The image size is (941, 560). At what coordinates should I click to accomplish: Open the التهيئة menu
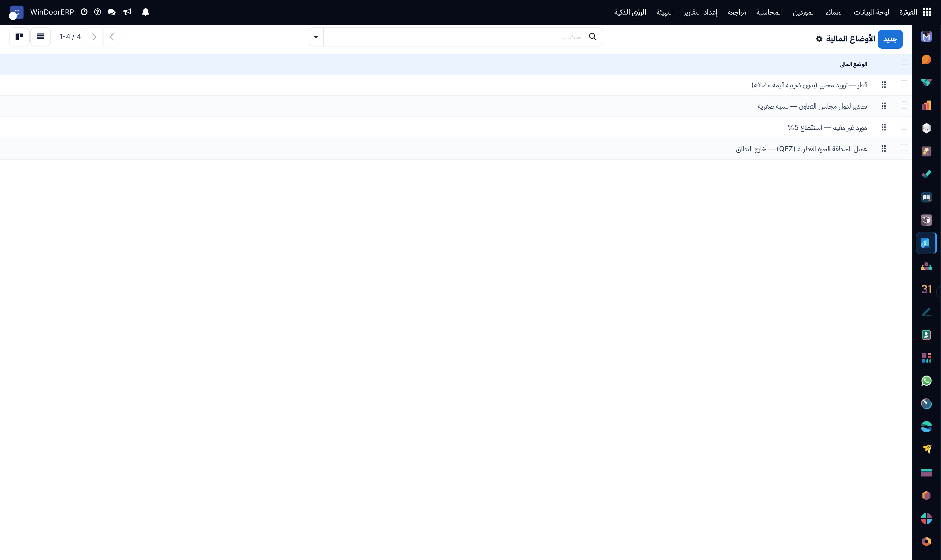[665, 12]
